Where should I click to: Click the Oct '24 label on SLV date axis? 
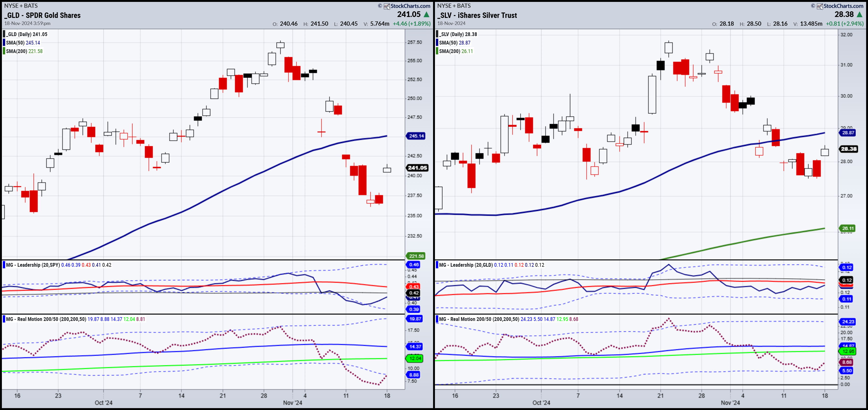[541, 403]
